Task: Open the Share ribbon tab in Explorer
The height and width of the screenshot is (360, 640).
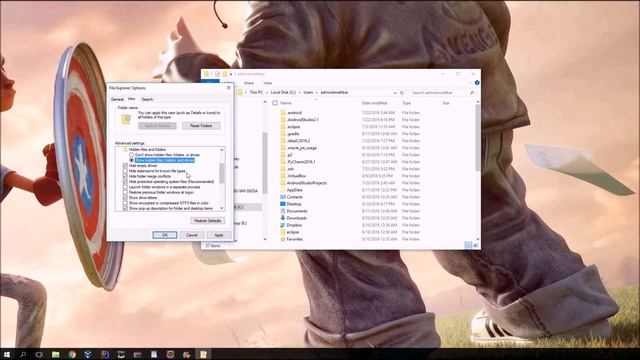Action: [249, 83]
